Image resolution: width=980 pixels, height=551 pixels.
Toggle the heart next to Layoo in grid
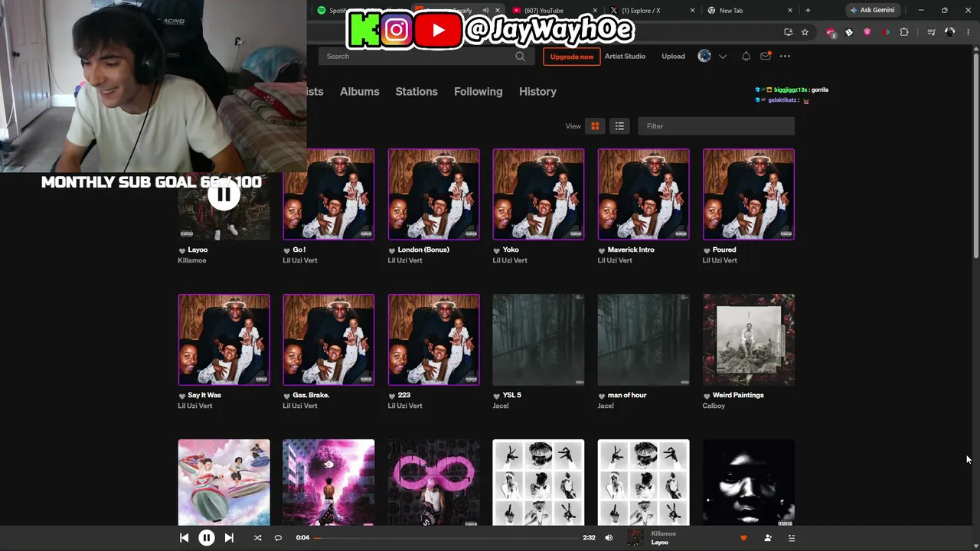pos(182,250)
